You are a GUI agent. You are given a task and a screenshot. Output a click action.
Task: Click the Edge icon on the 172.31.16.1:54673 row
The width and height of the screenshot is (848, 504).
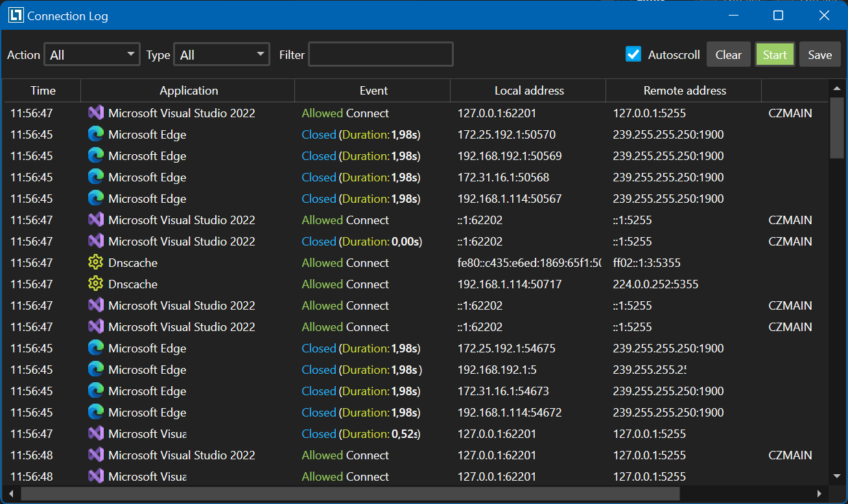(x=95, y=391)
